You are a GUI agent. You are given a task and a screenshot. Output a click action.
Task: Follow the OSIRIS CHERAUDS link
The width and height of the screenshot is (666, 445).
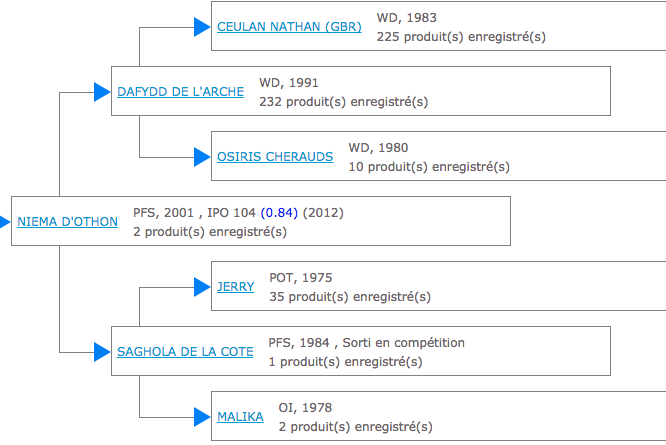tap(277, 157)
